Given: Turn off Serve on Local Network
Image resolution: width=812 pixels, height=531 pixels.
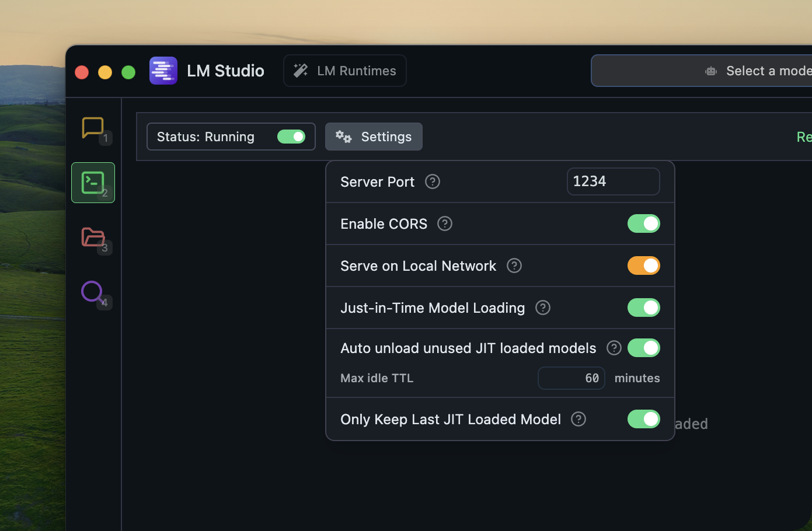Looking at the screenshot, I should click(x=644, y=265).
